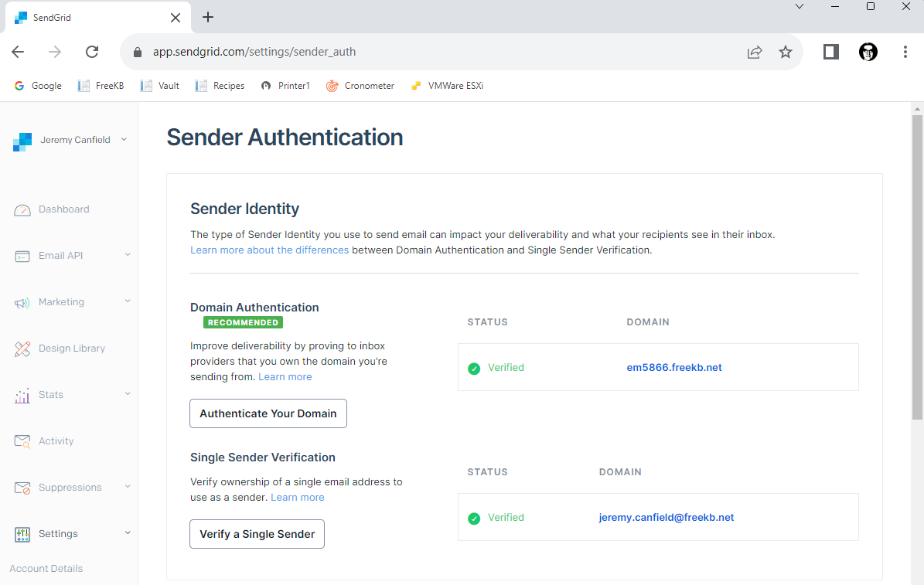Viewport: 924px width, 585px height.
Task: Click the Authenticate Your Domain button
Action: coord(268,413)
